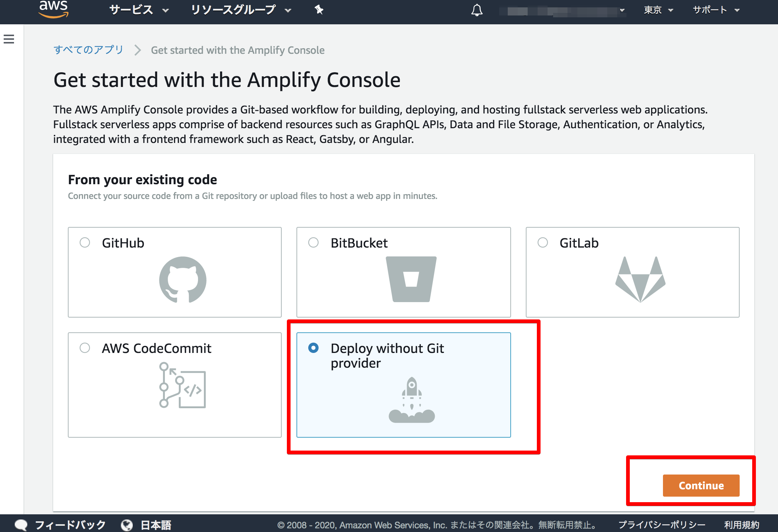This screenshot has width=778, height=532.
Task: Open the サポート dropdown menu
Action: [716, 10]
